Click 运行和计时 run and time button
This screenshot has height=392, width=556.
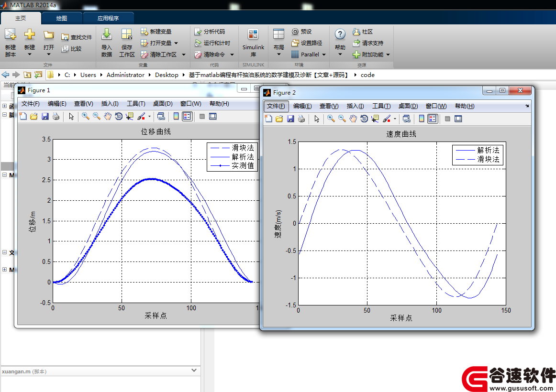212,43
